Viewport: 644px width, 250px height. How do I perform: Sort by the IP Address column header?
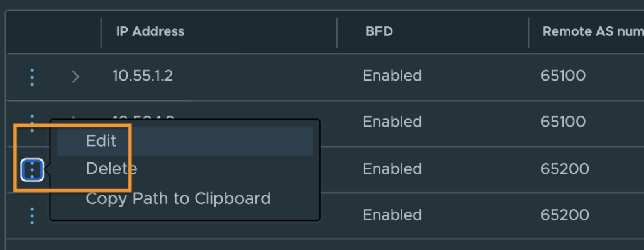click(150, 31)
